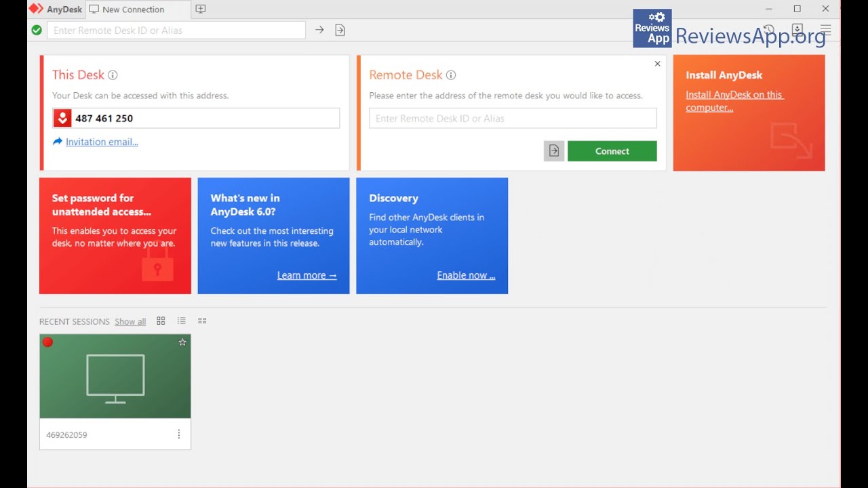Click the AnyDesk logo in title bar
The width and height of the screenshot is (868, 488).
pyautogui.click(x=36, y=9)
